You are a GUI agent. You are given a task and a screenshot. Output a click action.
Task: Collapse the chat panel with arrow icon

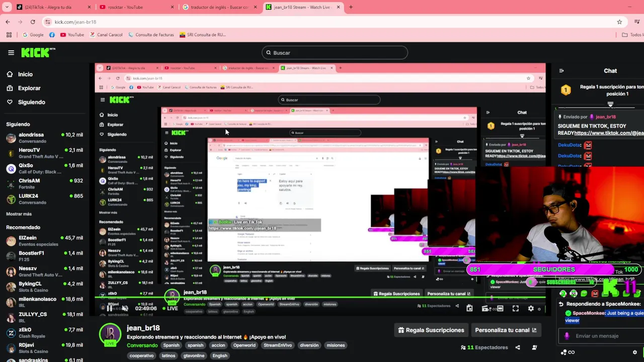coord(561,71)
